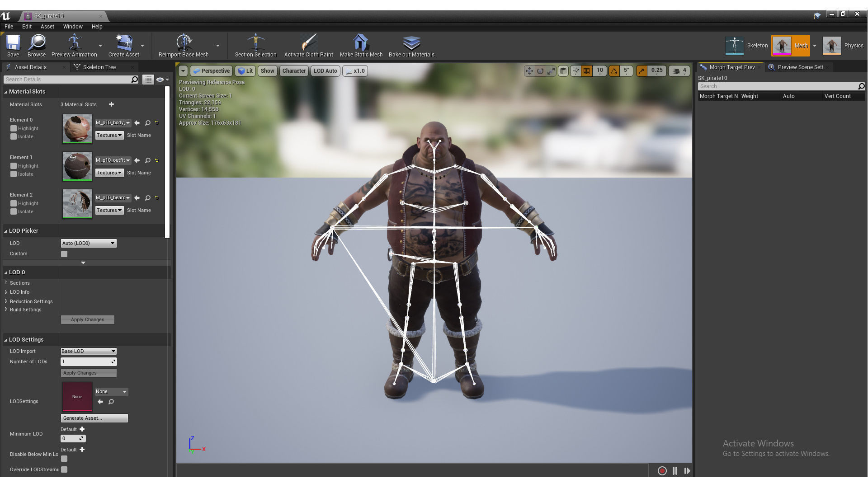Click the Activate Cloth Paint icon
The height and width of the screenshot is (488, 868).
(308, 43)
